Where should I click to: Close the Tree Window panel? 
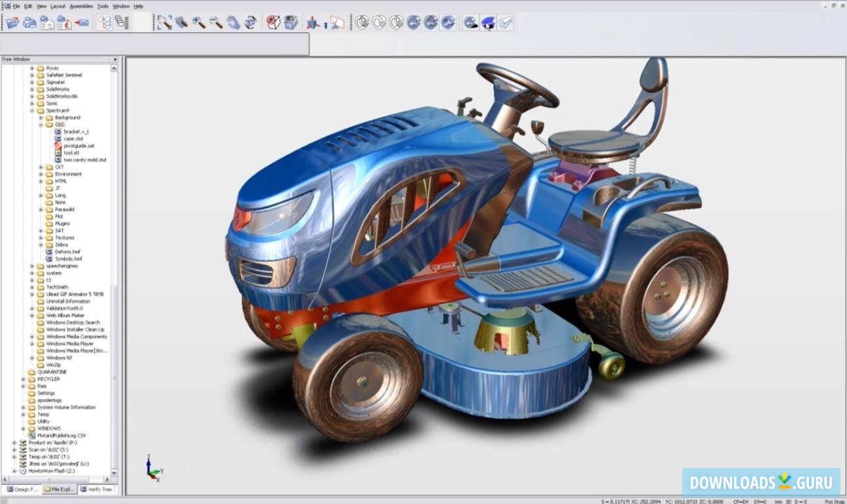(x=115, y=59)
